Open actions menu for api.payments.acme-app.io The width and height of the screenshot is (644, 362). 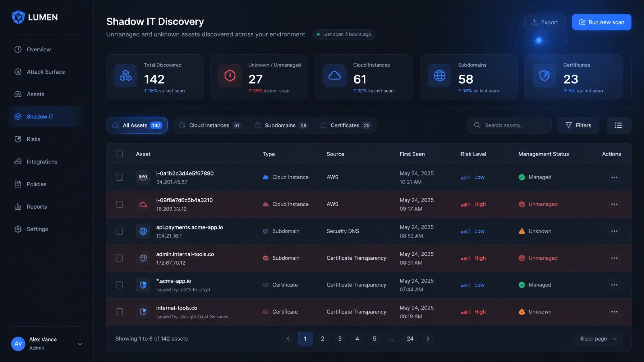pyautogui.click(x=614, y=231)
